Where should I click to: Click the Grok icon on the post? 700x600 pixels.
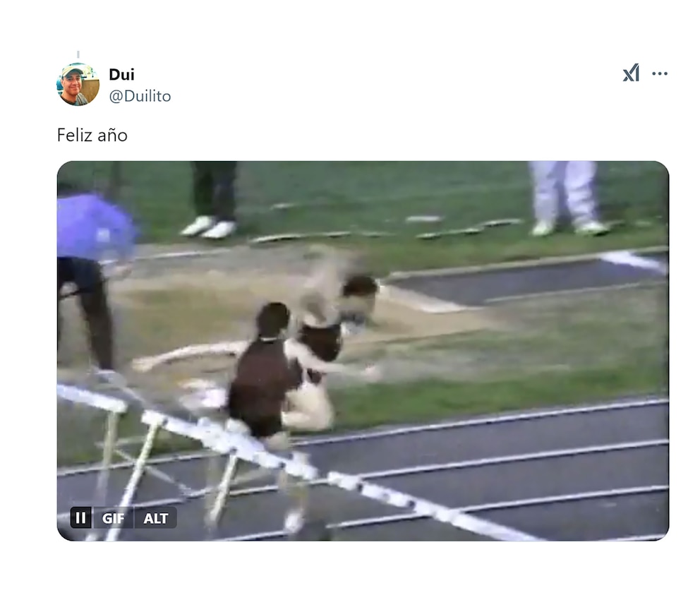(x=631, y=73)
